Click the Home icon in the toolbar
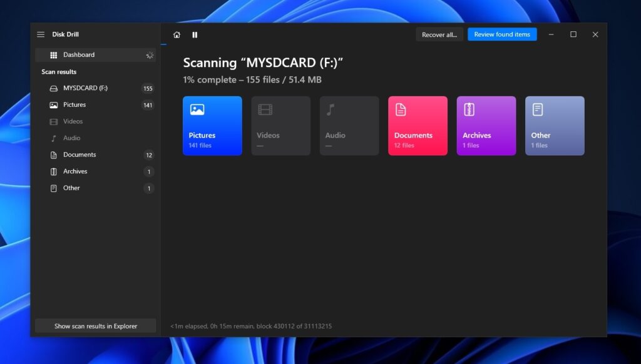Image resolution: width=641 pixels, height=364 pixels. [177, 34]
